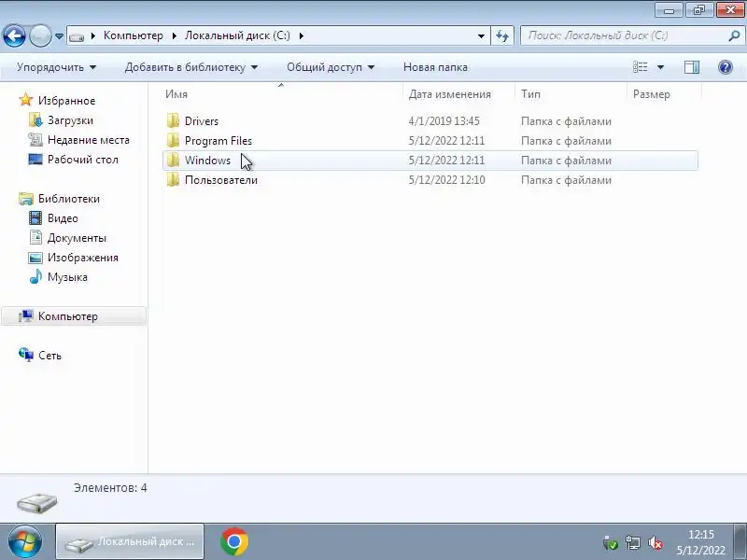
Task: Click the muted volume tray icon
Action: pos(655,543)
